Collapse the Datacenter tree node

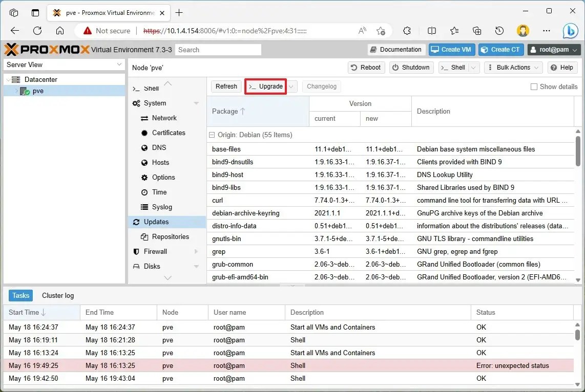[x=8, y=79]
